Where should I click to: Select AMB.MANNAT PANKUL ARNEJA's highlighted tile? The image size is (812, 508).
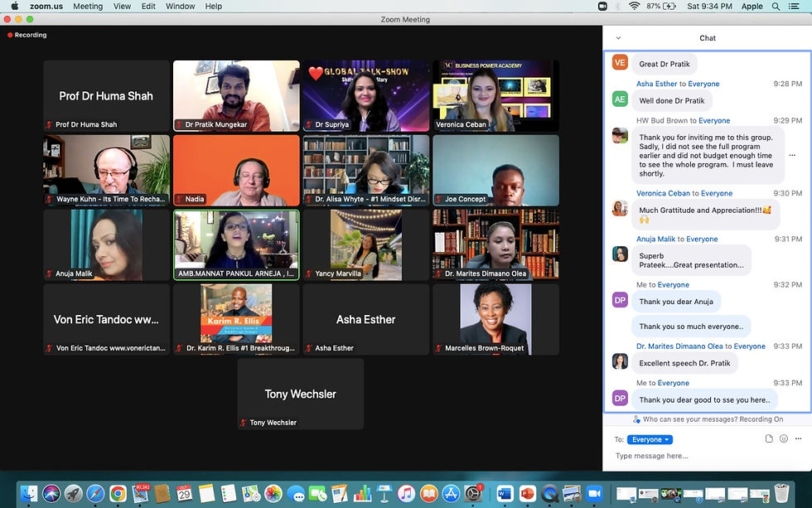tap(236, 245)
